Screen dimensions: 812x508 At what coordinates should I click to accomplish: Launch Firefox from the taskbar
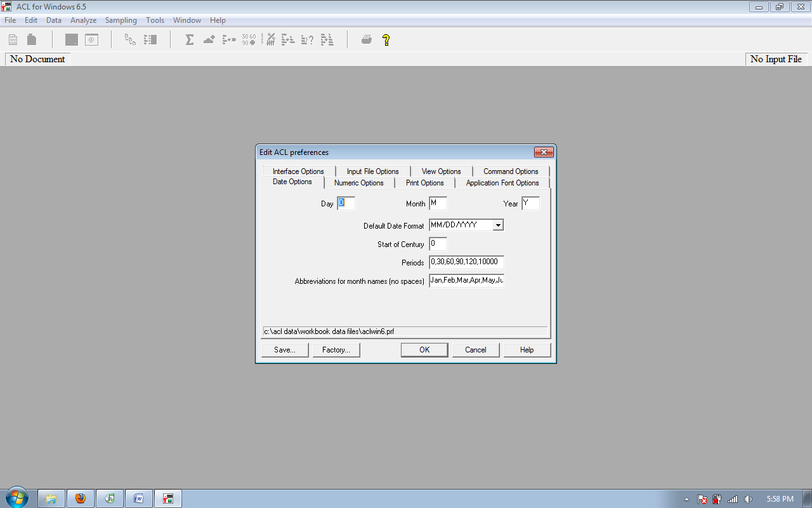coord(81,498)
